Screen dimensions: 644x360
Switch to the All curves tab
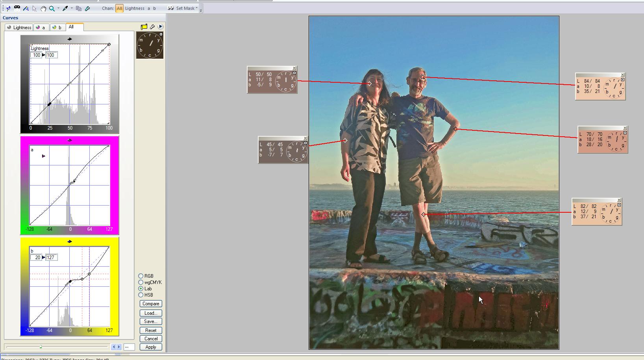tap(74, 27)
